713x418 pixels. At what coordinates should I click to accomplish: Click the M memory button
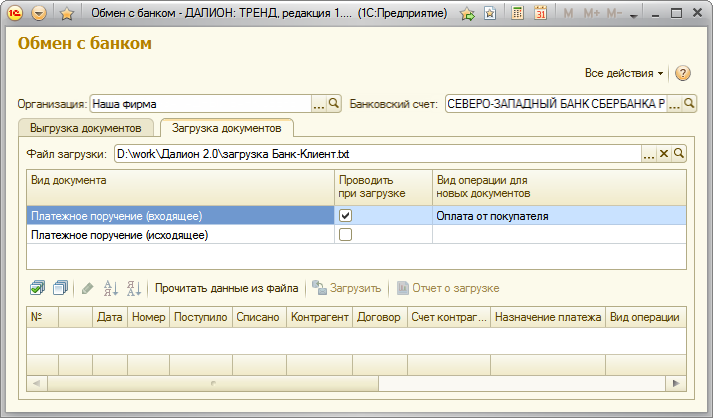(x=568, y=14)
